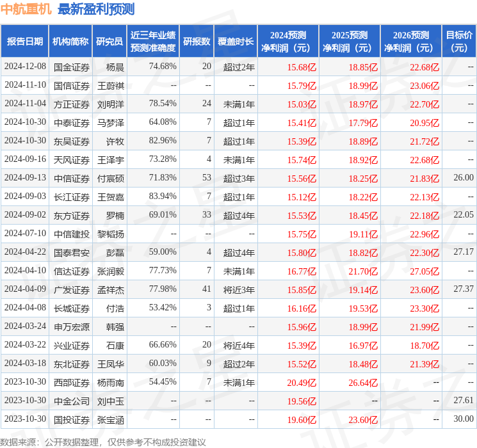Click researcher 王凤华

coord(111,364)
